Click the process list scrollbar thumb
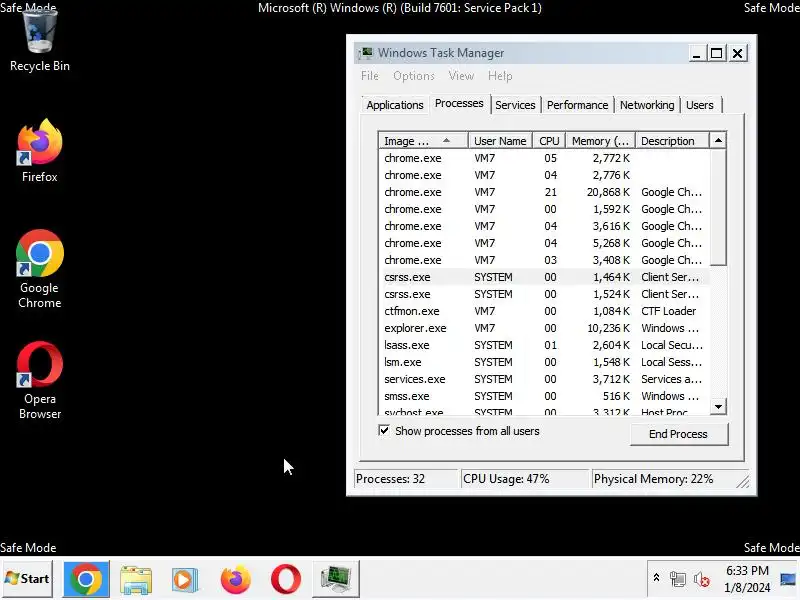Viewport: 800px width, 600px height. [x=718, y=207]
